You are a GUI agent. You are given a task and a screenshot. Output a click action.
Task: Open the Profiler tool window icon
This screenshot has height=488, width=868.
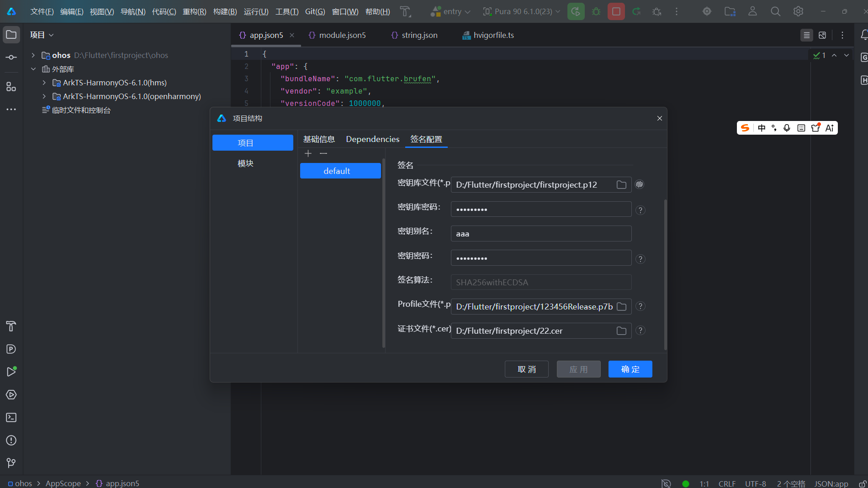coord(11,349)
